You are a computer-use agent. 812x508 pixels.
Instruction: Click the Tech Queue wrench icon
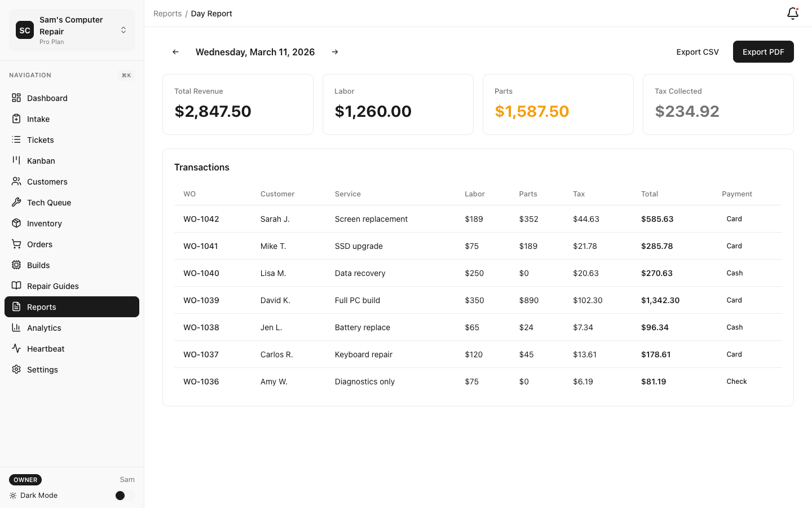click(15, 202)
